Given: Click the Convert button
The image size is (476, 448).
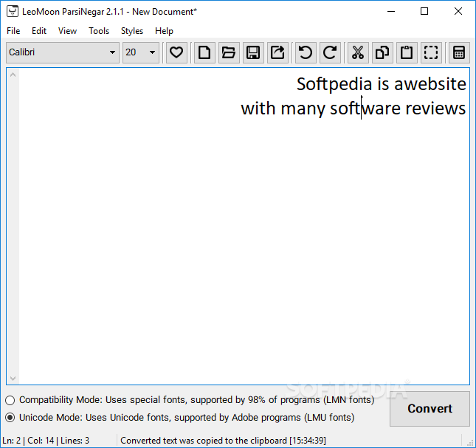Looking at the screenshot, I should 430,409.
